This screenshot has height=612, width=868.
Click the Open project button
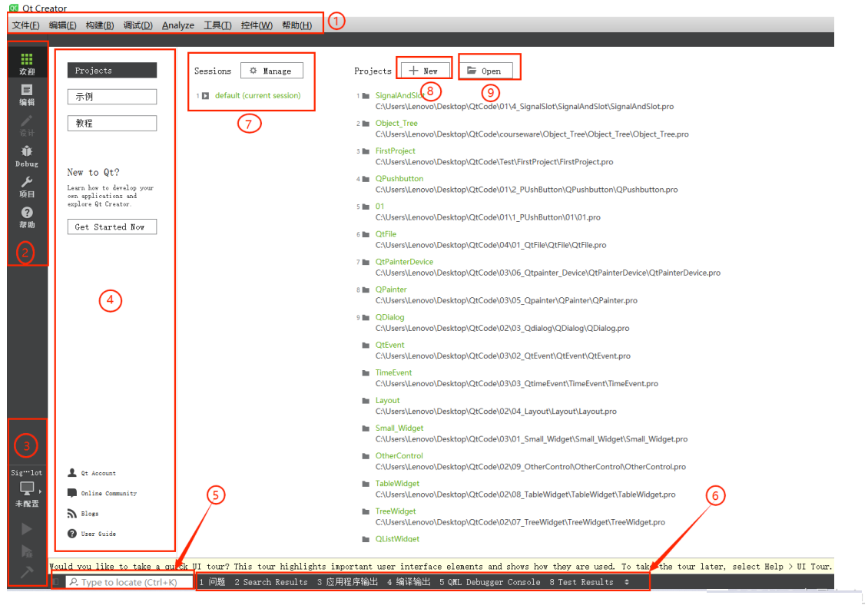pyautogui.click(x=486, y=71)
